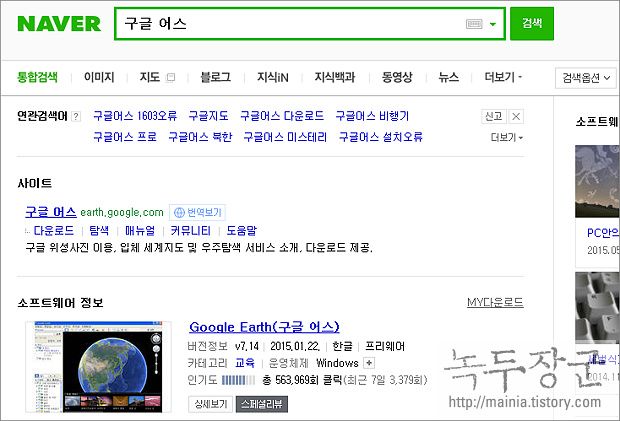This screenshot has width=620, height=421.
Task: Open the starry sky thumbnail in sidebar
Action: pyautogui.click(x=597, y=181)
